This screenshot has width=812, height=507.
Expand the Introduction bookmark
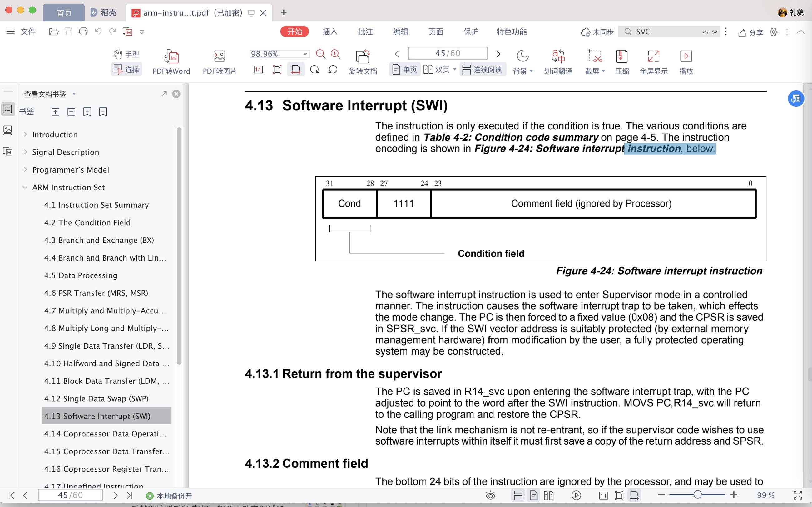tap(26, 134)
